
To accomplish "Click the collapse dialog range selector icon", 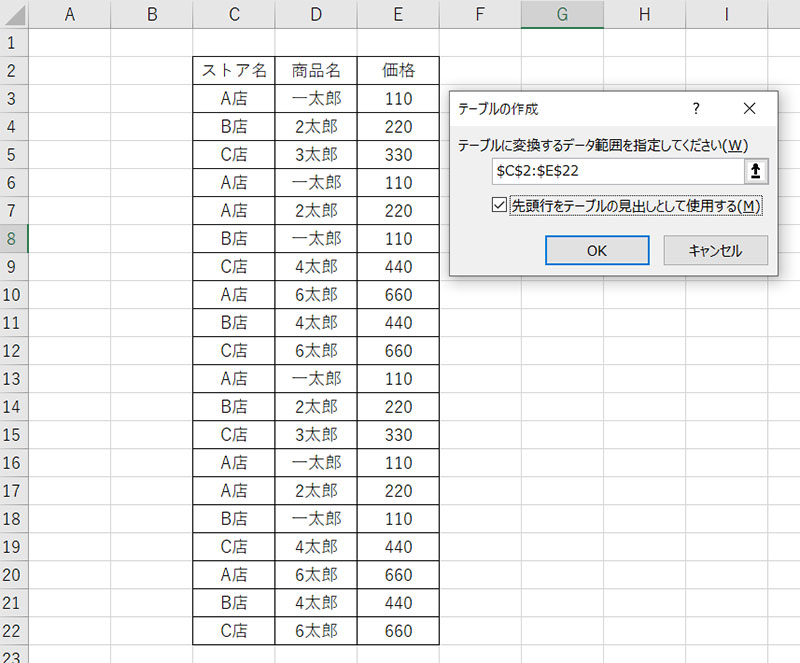I will pyautogui.click(x=756, y=171).
